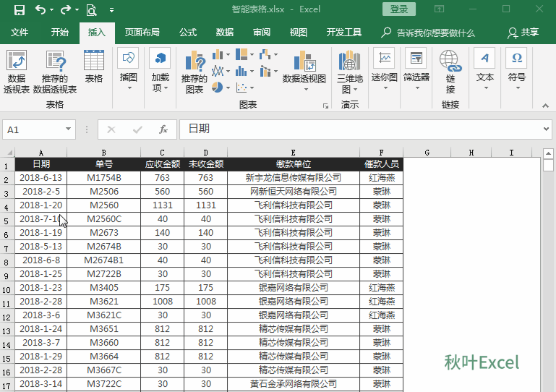Click the print preview quick access icon
The height and width of the screenshot is (392, 556).
point(91,10)
